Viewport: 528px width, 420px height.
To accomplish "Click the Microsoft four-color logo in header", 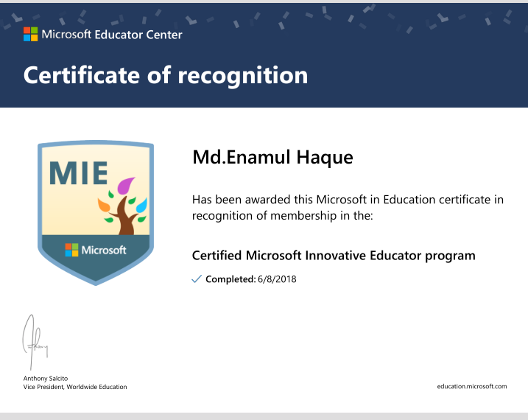I will tap(31, 35).
